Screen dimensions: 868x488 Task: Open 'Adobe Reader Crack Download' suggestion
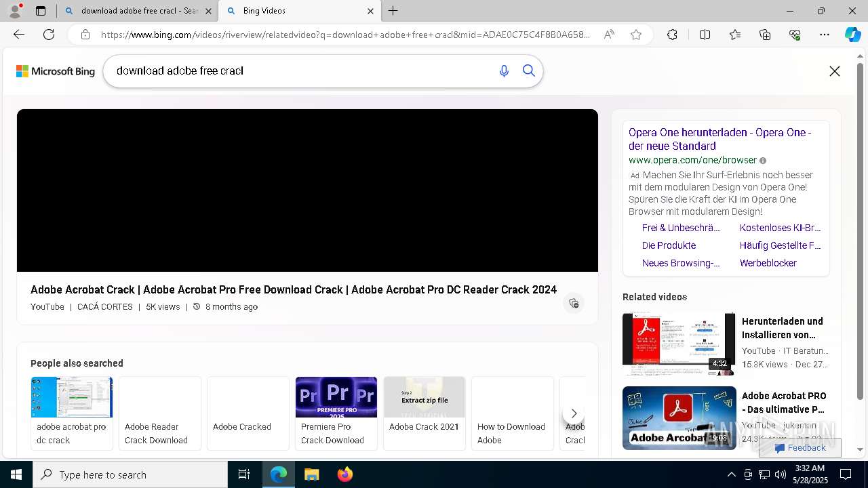[160, 413]
